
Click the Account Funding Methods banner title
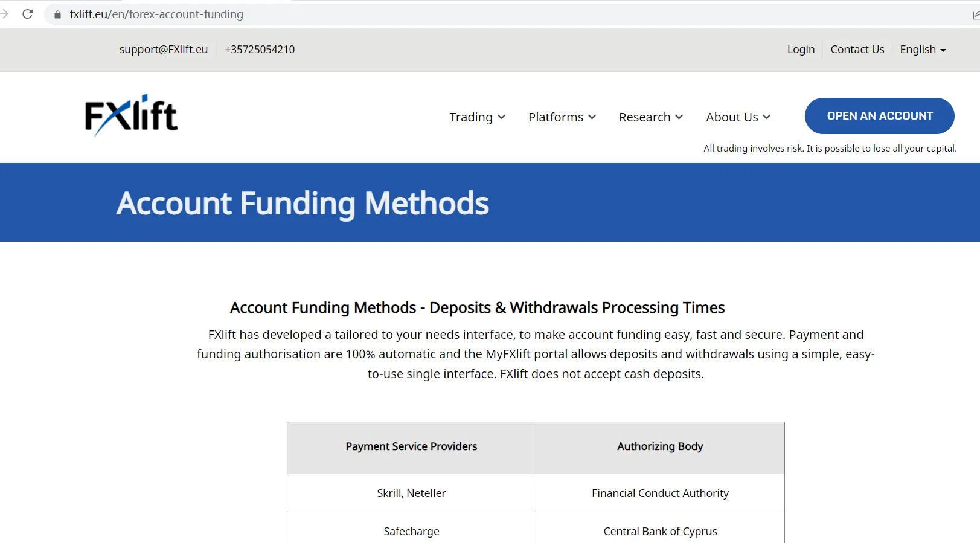pos(303,204)
